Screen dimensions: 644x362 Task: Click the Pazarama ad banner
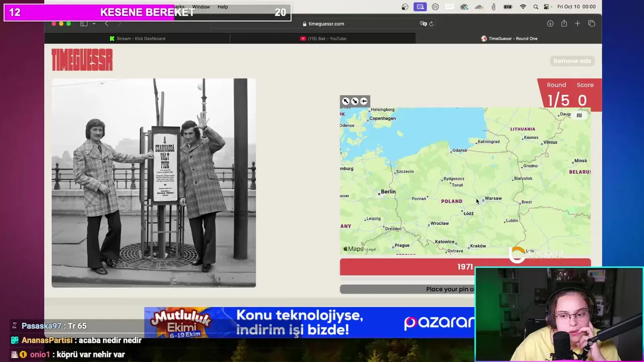(309, 322)
